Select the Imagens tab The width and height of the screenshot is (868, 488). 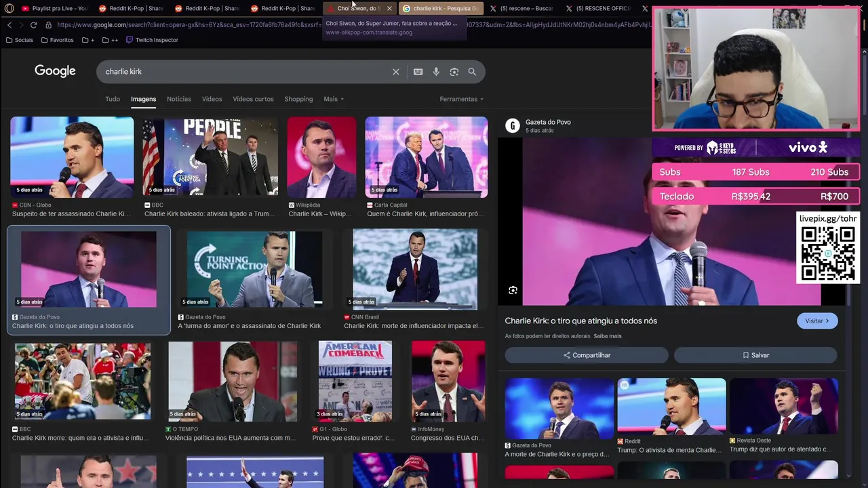tap(144, 99)
